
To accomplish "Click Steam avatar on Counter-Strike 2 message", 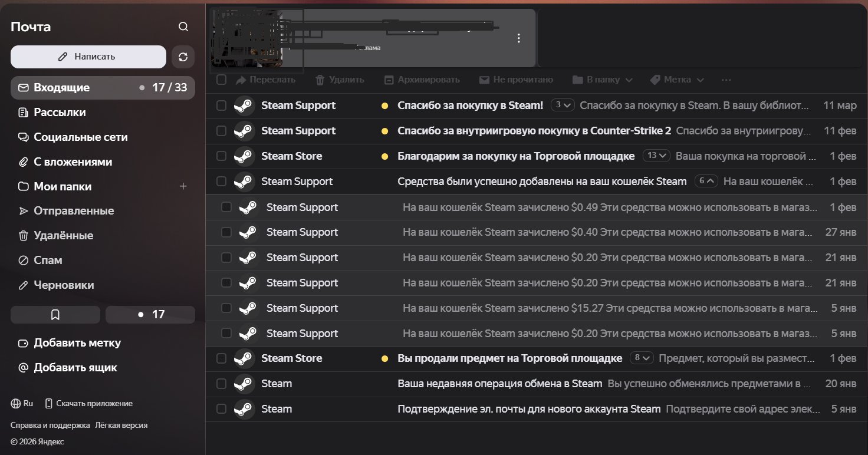I will pyautogui.click(x=244, y=131).
